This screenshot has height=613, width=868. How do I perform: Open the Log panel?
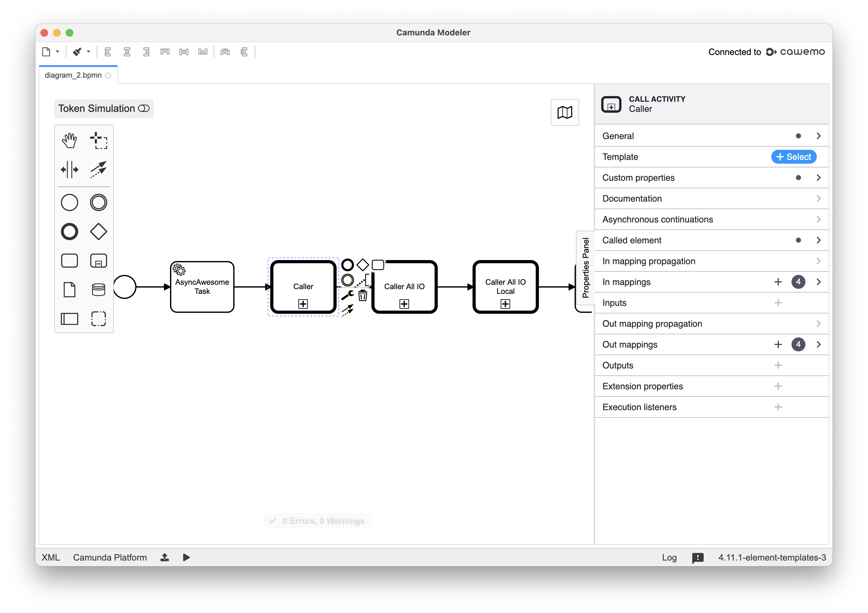coord(669,557)
